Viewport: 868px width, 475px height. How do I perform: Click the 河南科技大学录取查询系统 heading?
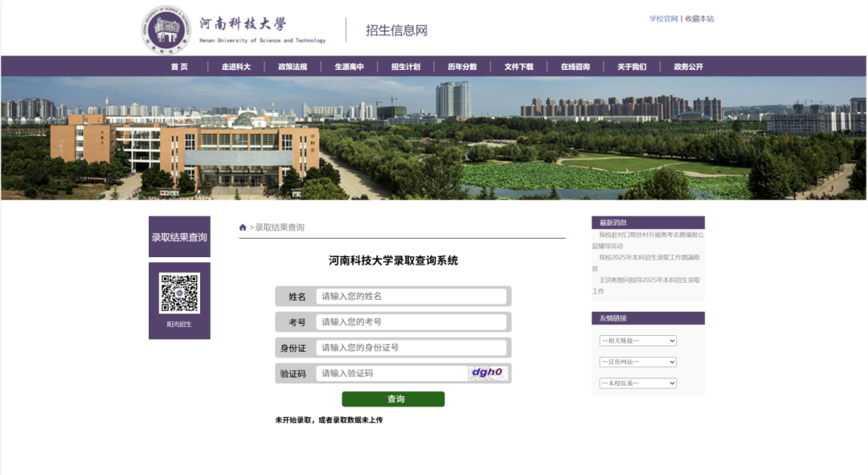(393, 260)
